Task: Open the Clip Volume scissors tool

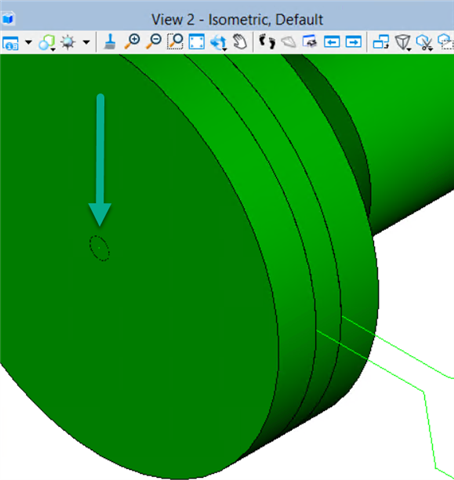Action: click(424, 43)
